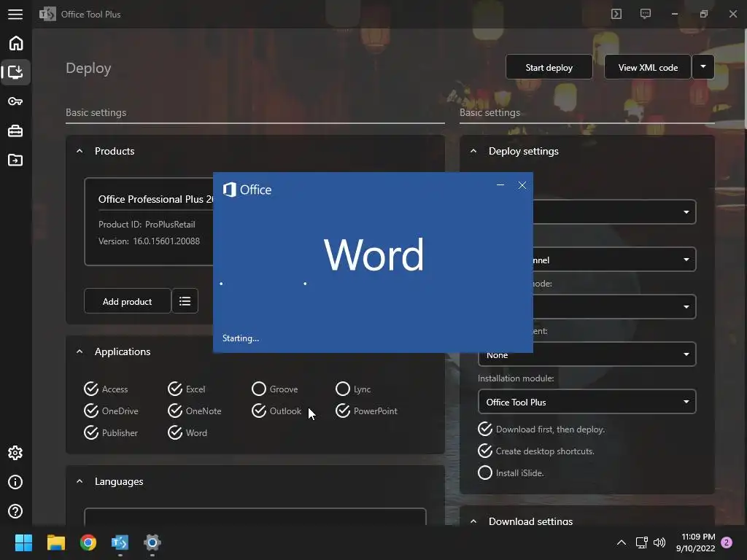747x560 pixels.
Task: Open the Toolbox briefcase icon
Action: coord(15,131)
